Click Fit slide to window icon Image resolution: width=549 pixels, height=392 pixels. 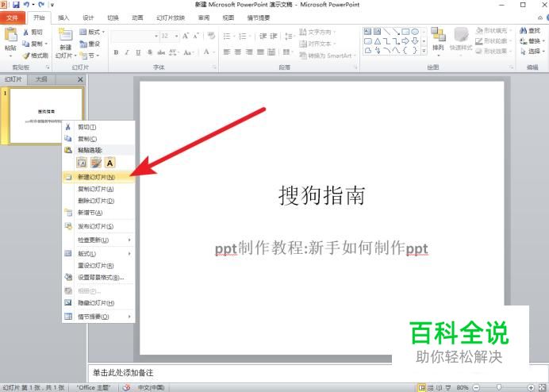pos(543,387)
